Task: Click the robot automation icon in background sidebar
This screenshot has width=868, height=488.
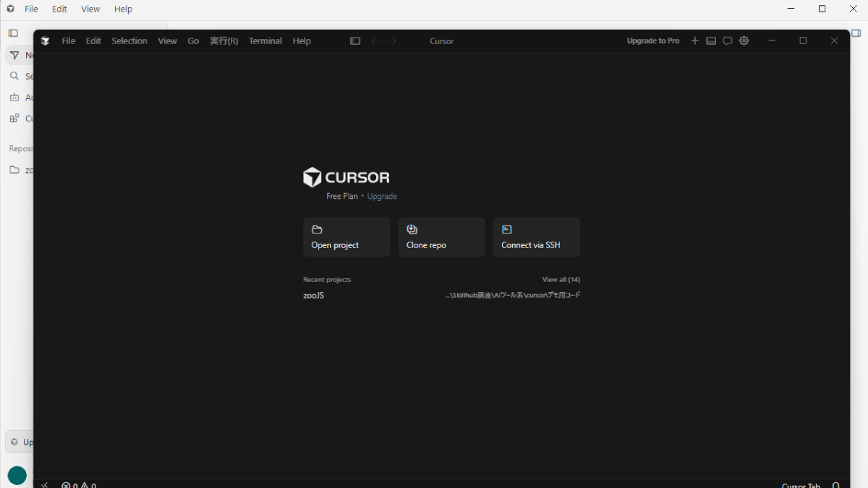Action: point(14,97)
